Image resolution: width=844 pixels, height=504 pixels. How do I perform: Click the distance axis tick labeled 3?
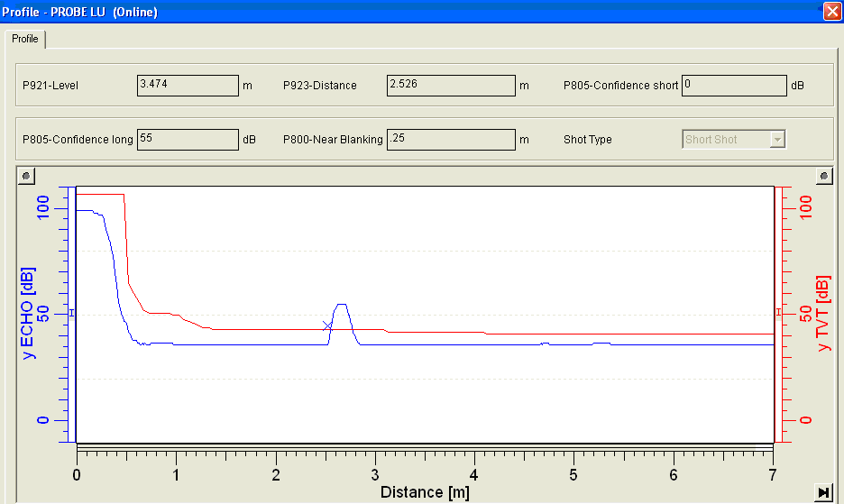click(x=375, y=474)
